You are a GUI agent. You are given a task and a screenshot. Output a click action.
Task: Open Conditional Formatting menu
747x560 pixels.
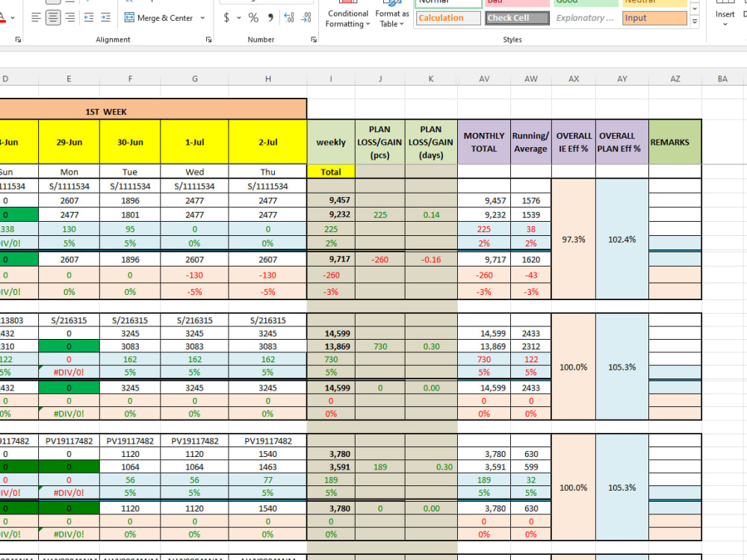[x=348, y=17]
